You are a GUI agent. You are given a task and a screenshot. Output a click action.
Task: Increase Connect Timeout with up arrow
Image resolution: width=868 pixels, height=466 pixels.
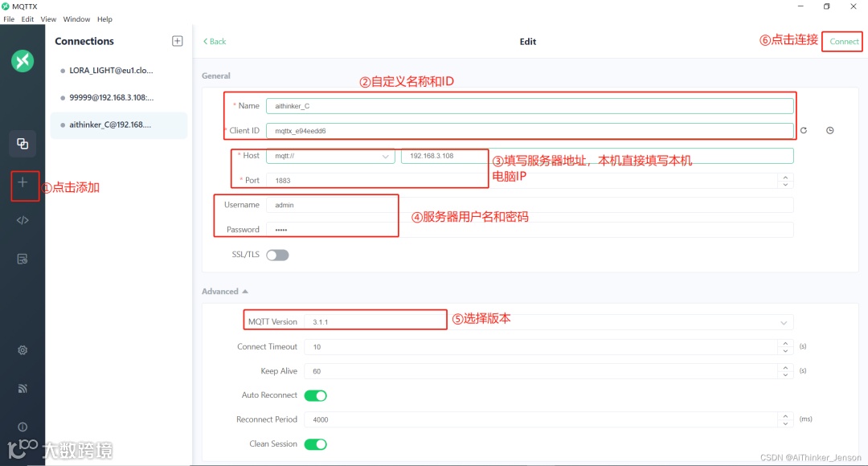[785, 344]
